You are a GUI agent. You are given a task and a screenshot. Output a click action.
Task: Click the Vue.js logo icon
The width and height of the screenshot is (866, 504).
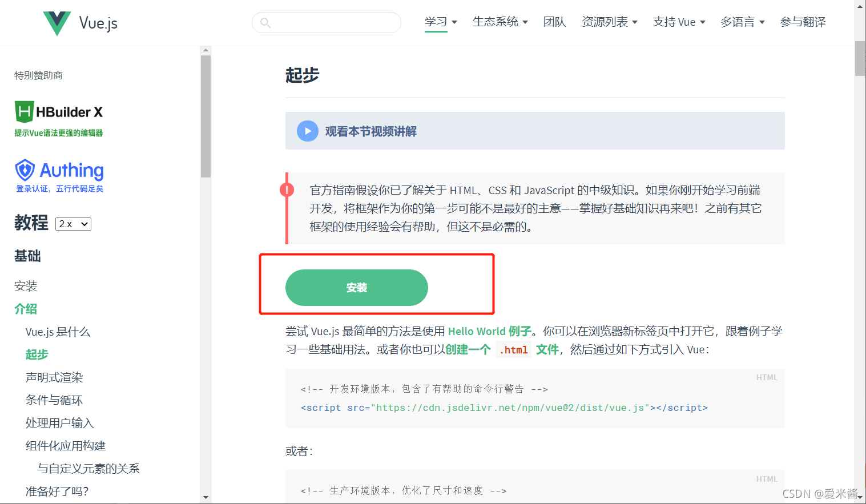point(57,23)
